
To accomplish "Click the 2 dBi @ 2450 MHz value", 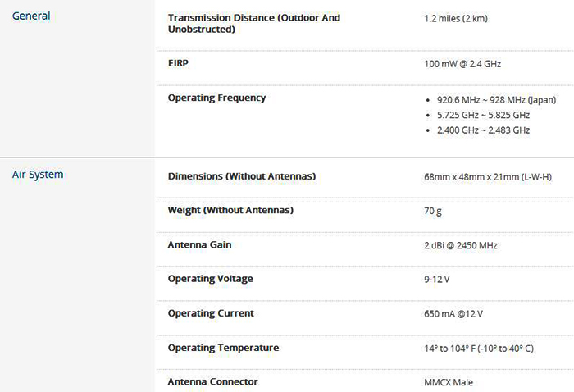I will (x=461, y=245).
